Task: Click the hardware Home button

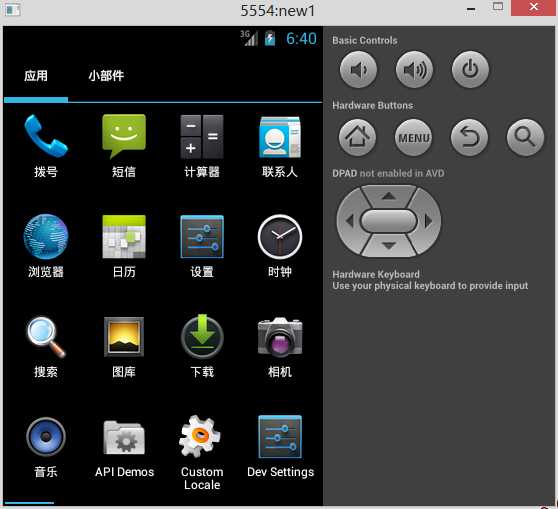Action: pyautogui.click(x=357, y=137)
